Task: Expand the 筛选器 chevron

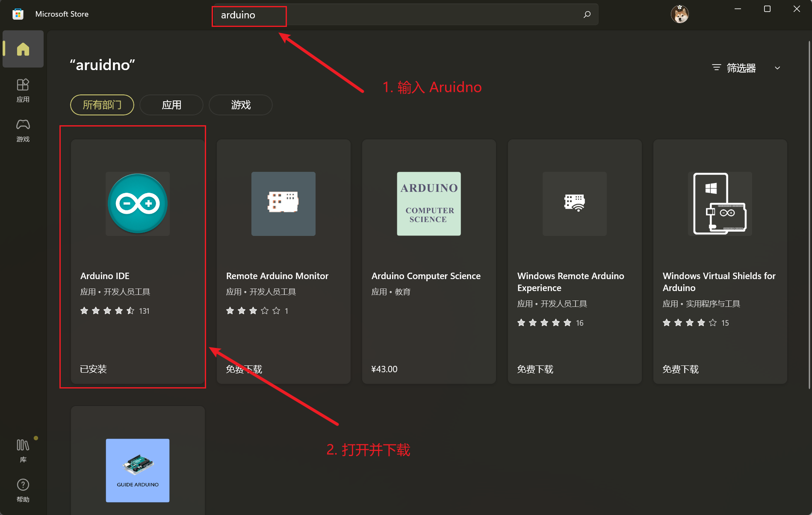Action: pyautogui.click(x=777, y=68)
